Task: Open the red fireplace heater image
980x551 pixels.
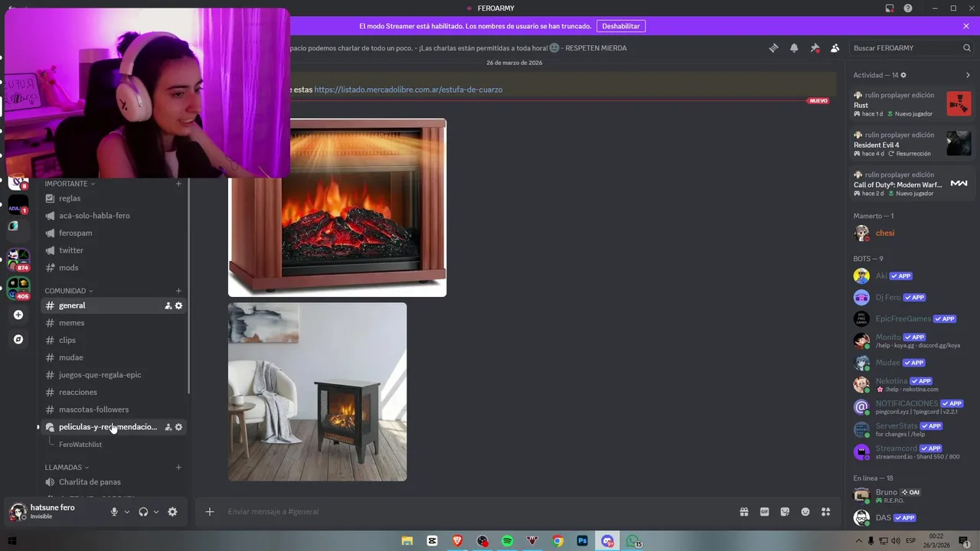Action: pyautogui.click(x=337, y=207)
